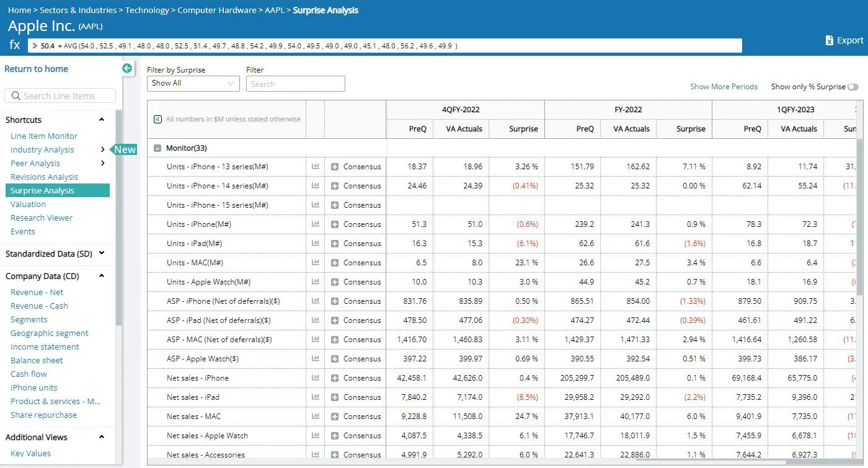Expand Peer Analysis submenu arrow
The width and height of the screenshot is (868, 468).
[102, 163]
